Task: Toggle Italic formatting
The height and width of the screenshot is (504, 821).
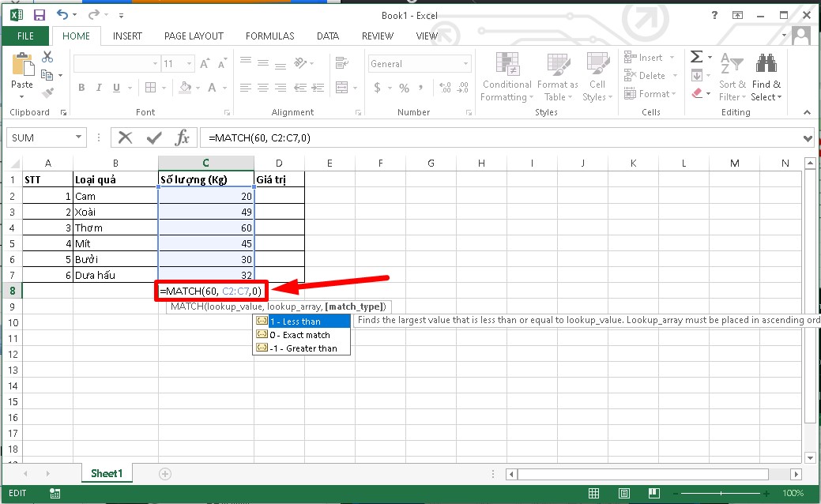Action: (99, 88)
